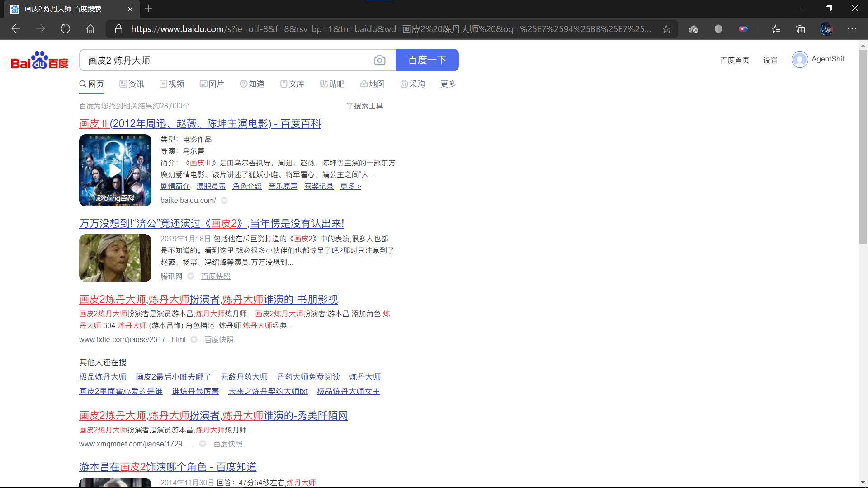
Task: Open the 极品炼丹大师 related search link
Action: click(103, 377)
